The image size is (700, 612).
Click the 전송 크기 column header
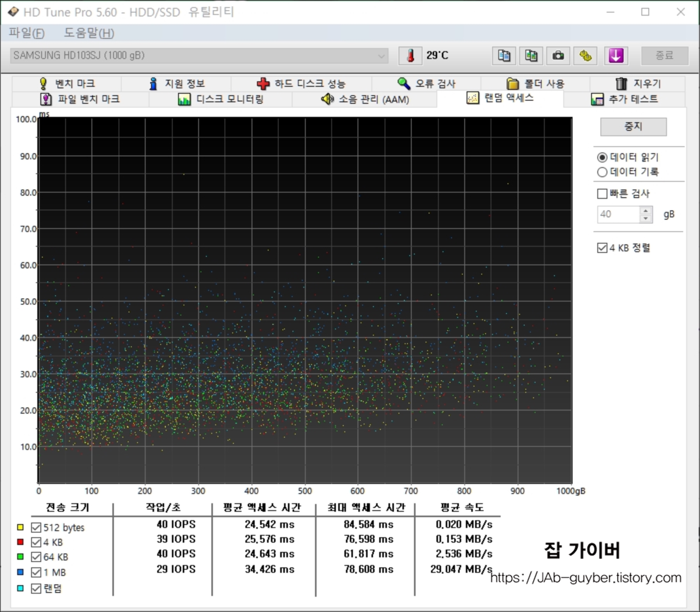pos(68,507)
